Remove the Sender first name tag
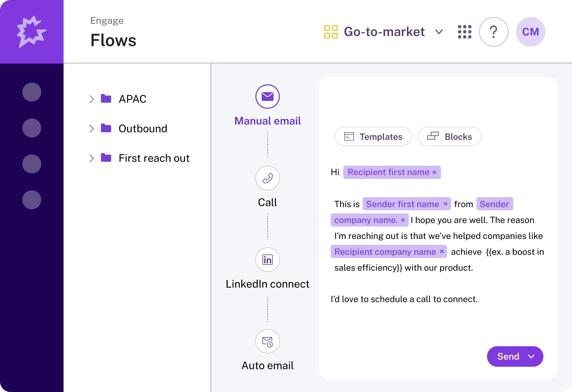The height and width of the screenshot is (392, 572). 445,204
